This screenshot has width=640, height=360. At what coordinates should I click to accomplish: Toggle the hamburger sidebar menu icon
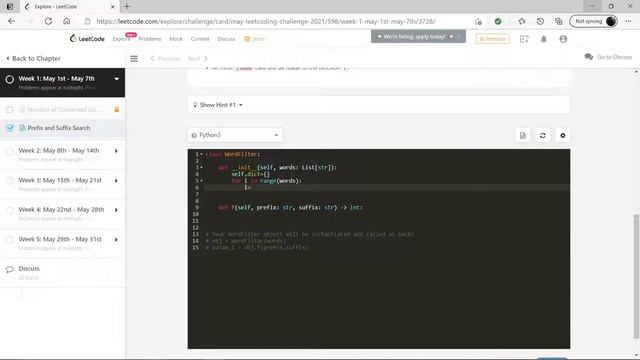click(x=134, y=59)
